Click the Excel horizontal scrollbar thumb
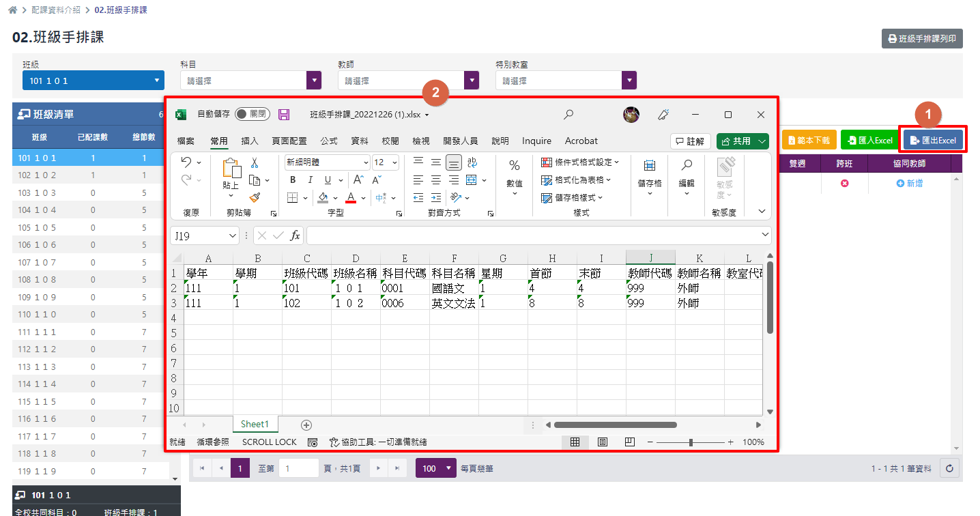This screenshot has height=516, width=980. tap(615, 425)
